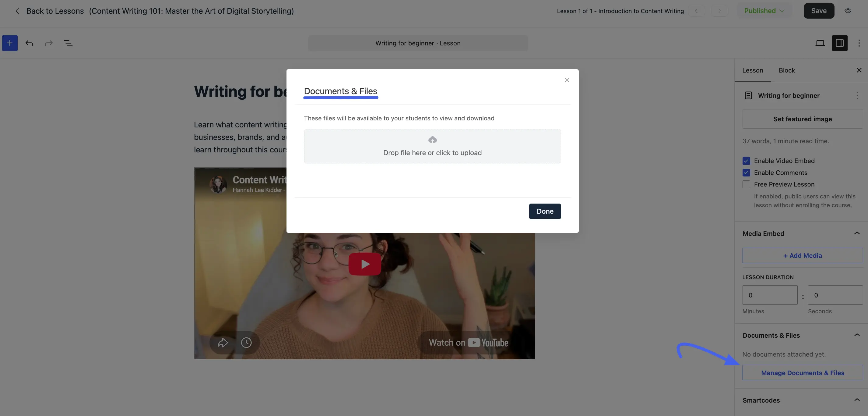Image resolution: width=868 pixels, height=416 pixels.
Task: Click the redo arrow icon
Action: [x=49, y=43]
